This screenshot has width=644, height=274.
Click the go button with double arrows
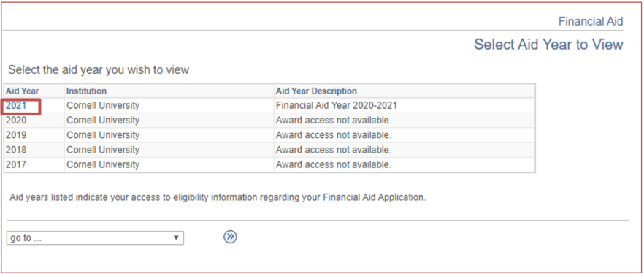coord(231,237)
